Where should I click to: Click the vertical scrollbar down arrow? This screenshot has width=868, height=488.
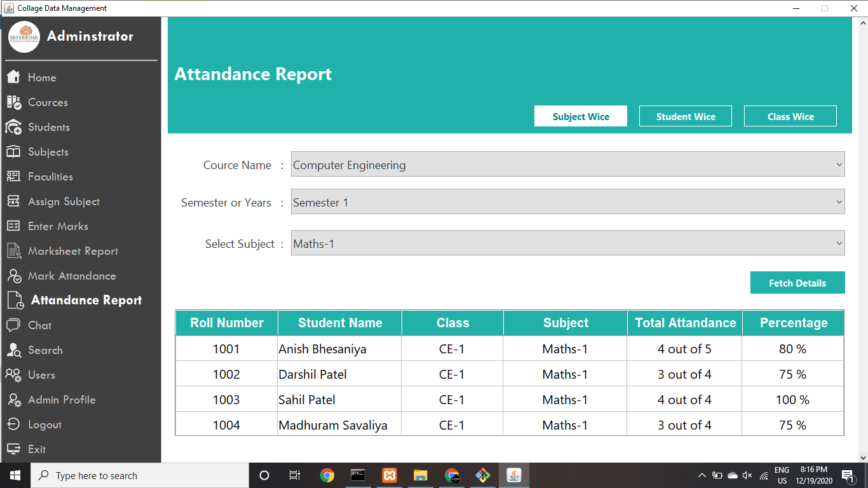(x=862, y=457)
